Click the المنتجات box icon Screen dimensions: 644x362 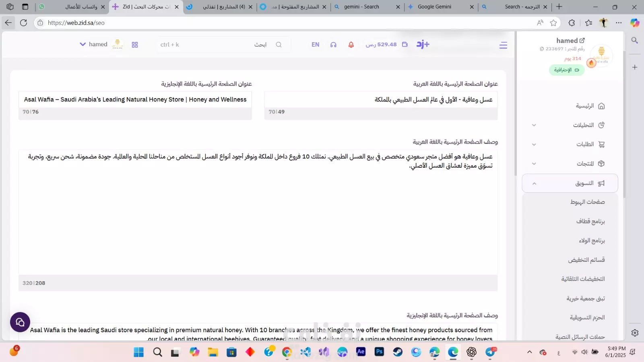tap(601, 164)
